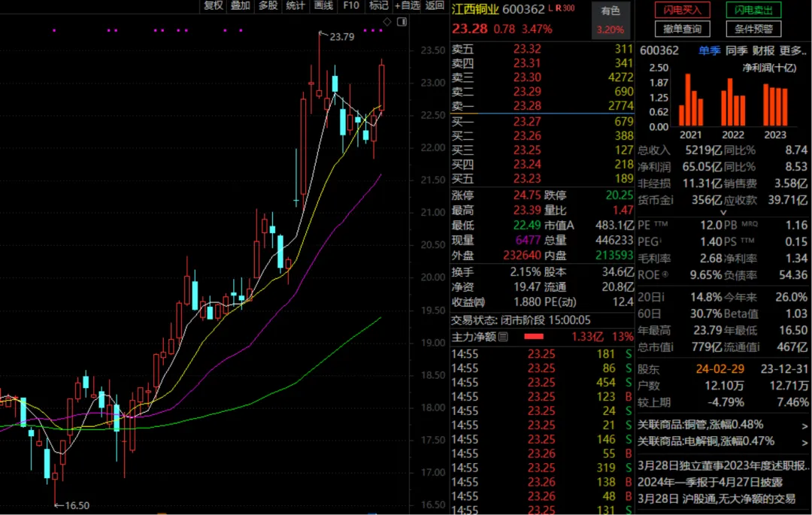Click the 闪电卖出 quick sell button
Viewport: 812px width, 515px height.
coord(753,10)
